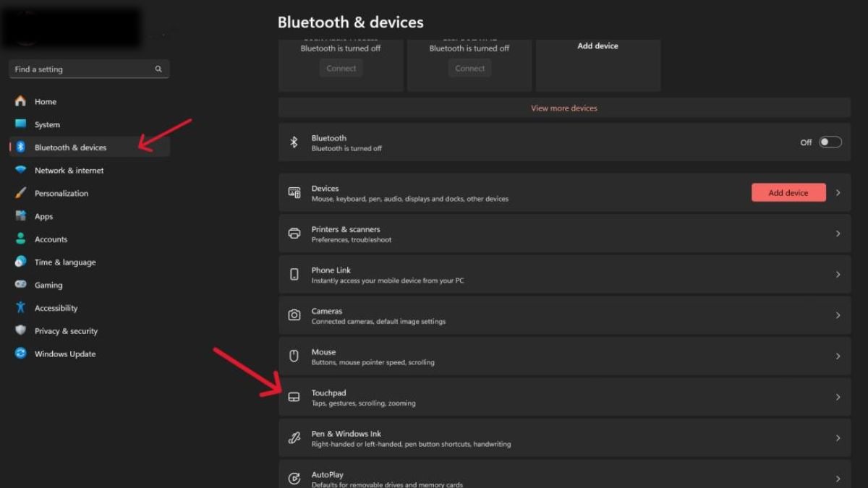Click the Printers & scanners printer icon

(x=294, y=234)
